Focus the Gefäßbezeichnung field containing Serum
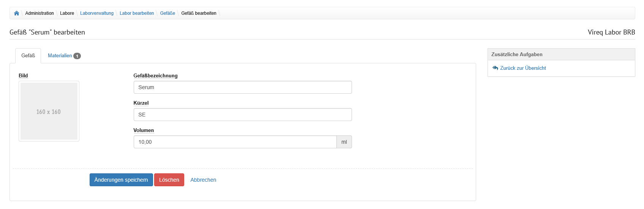 tap(242, 87)
